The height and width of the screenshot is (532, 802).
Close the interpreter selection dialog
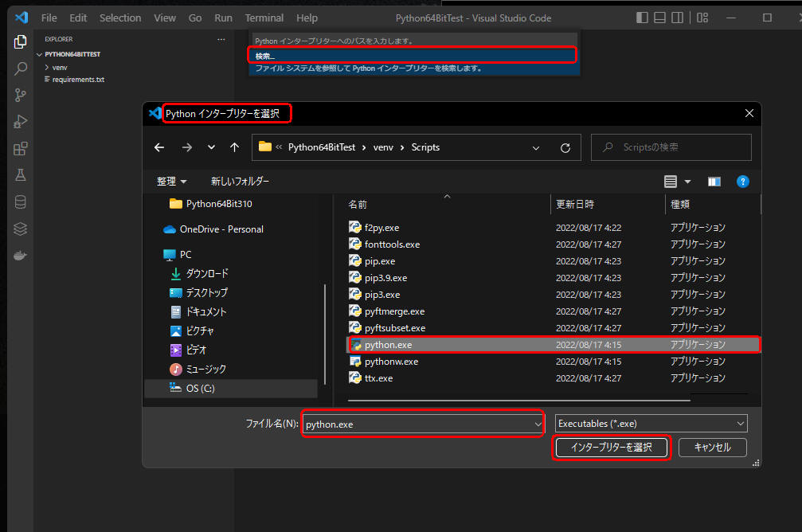(x=749, y=113)
